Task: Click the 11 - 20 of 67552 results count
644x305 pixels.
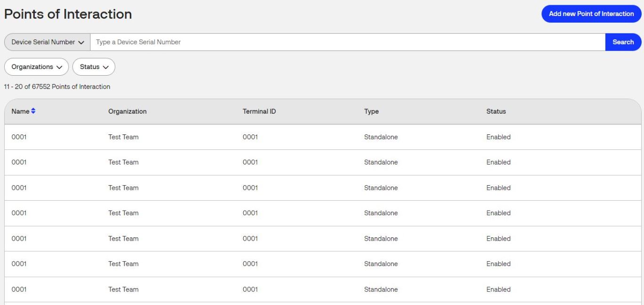Action: click(57, 87)
